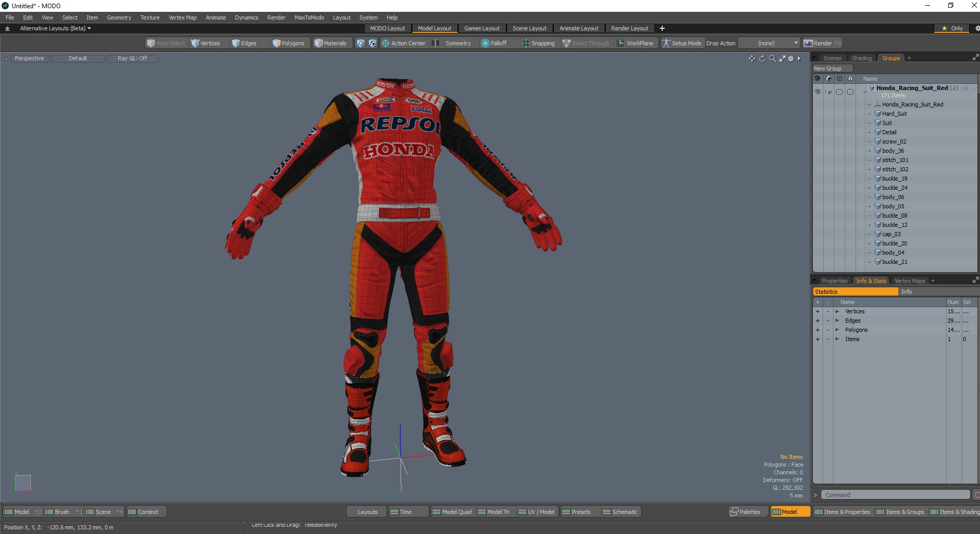Toggle Setup Mode
The image size is (980, 534).
[682, 43]
